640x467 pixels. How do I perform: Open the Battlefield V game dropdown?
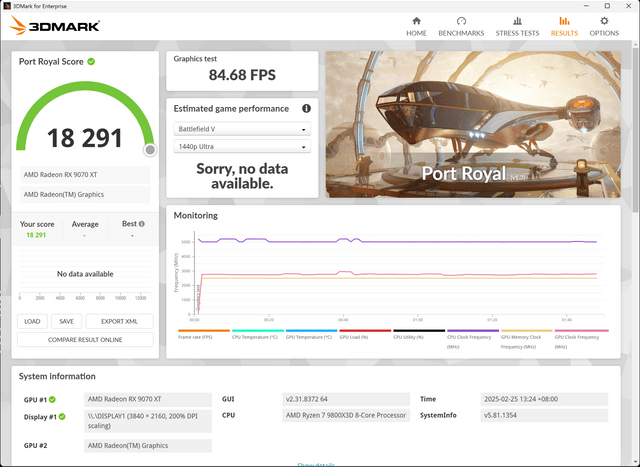(242, 129)
